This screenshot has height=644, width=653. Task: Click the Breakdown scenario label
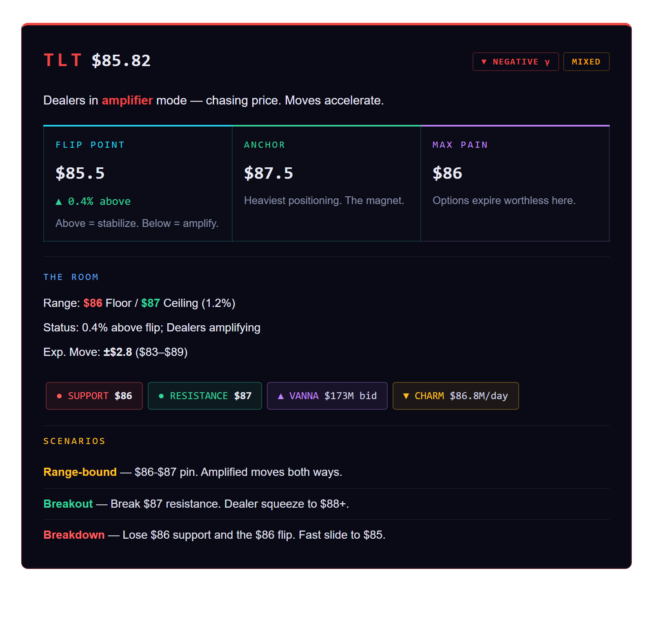click(74, 535)
